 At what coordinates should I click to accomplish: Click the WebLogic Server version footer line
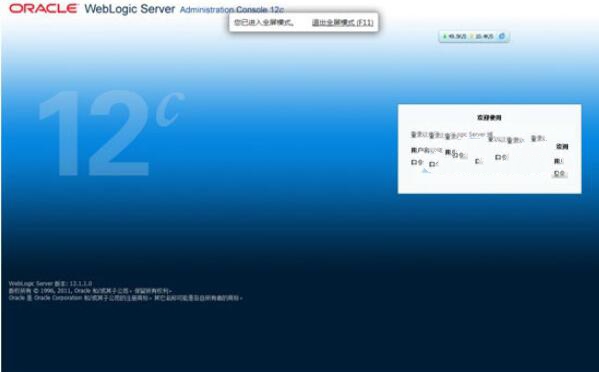(50, 284)
